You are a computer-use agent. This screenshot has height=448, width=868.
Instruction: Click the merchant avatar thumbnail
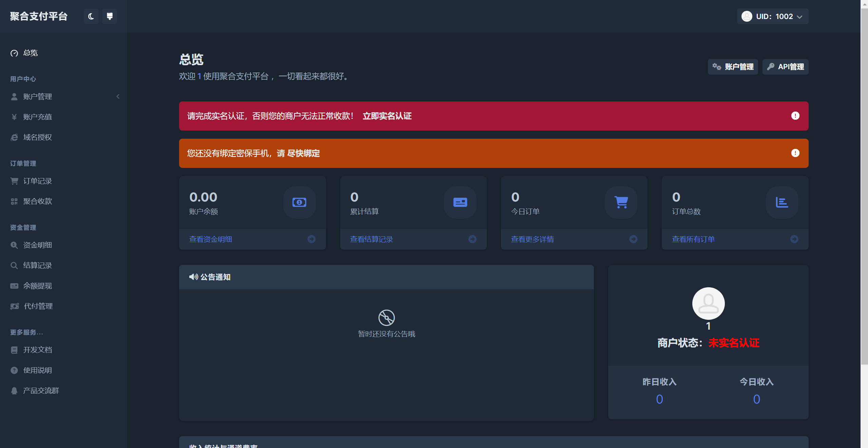click(x=708, y=304)
